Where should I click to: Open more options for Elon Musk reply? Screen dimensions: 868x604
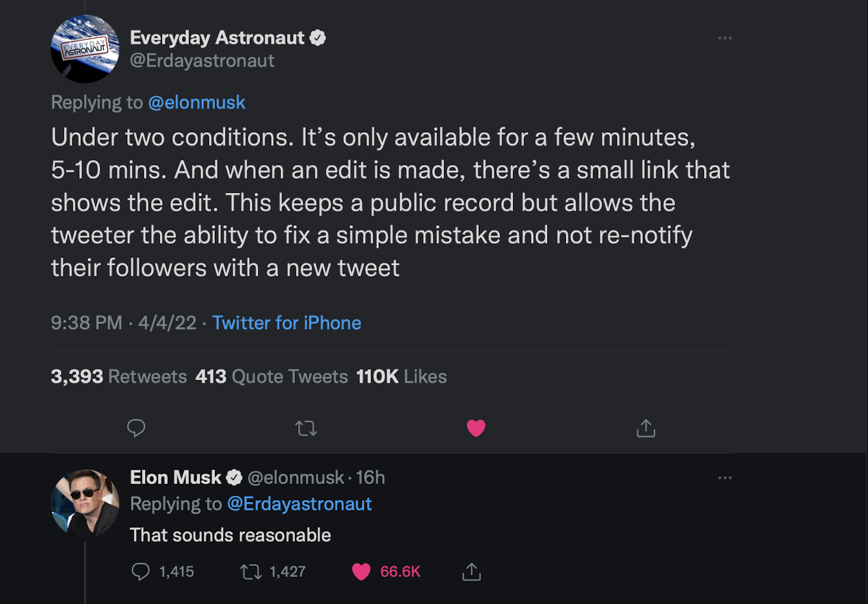(725, 478)
